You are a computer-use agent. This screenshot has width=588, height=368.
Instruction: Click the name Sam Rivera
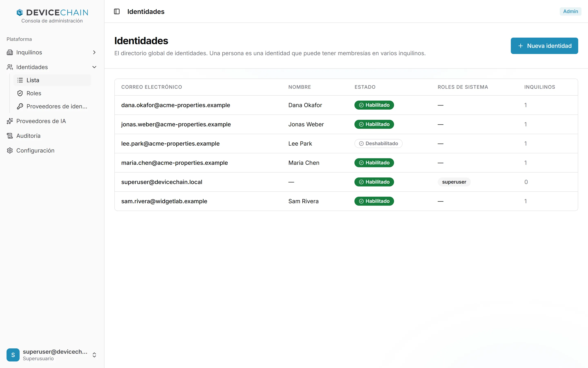303,201
